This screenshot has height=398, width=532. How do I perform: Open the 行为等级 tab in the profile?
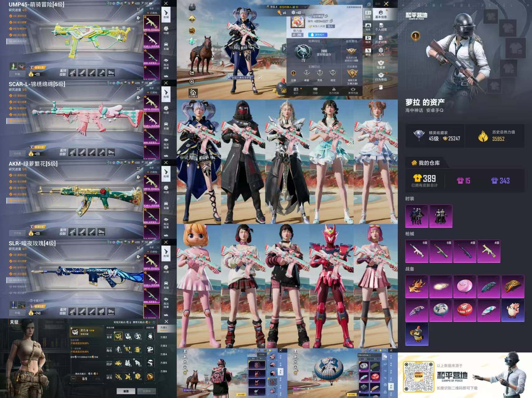(x=381, y=77)
